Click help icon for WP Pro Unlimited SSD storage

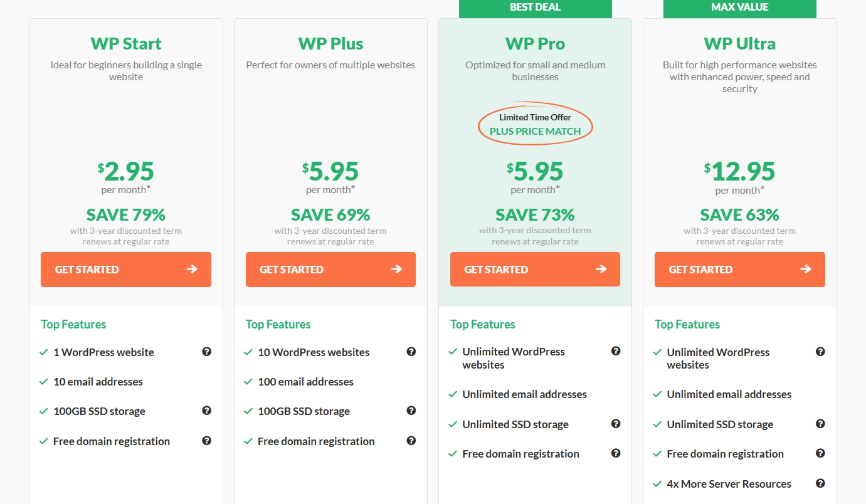(616, 424)
